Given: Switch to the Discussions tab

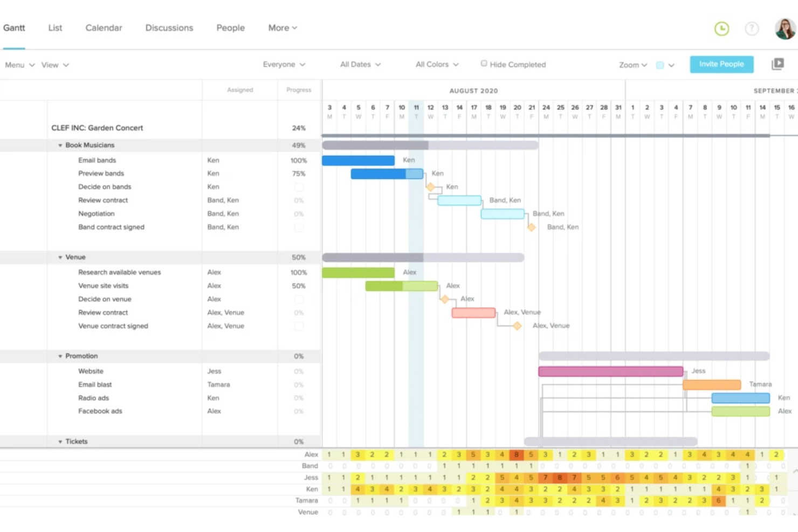Looking at the screenshot, I should click(169, 27).
